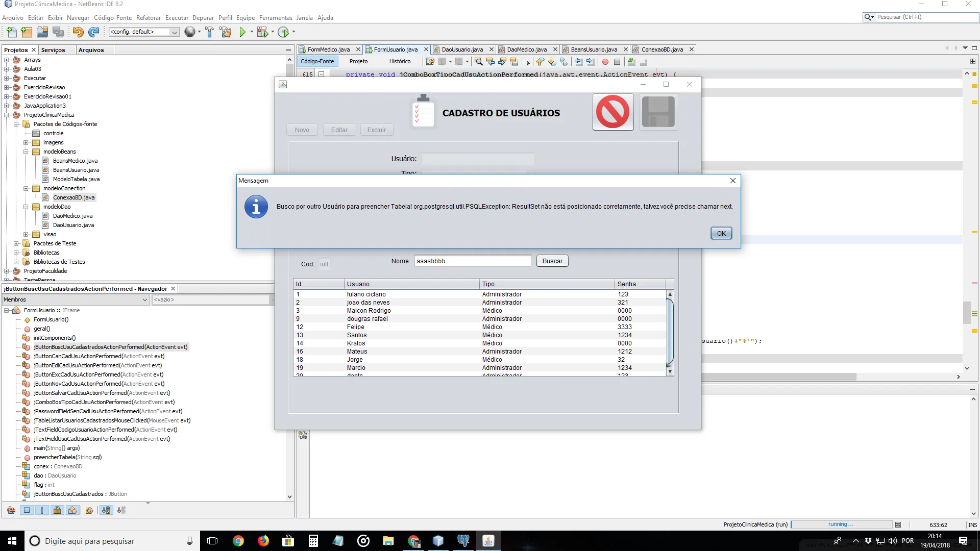Click the New File toolbar icon

tap(11, 32)
